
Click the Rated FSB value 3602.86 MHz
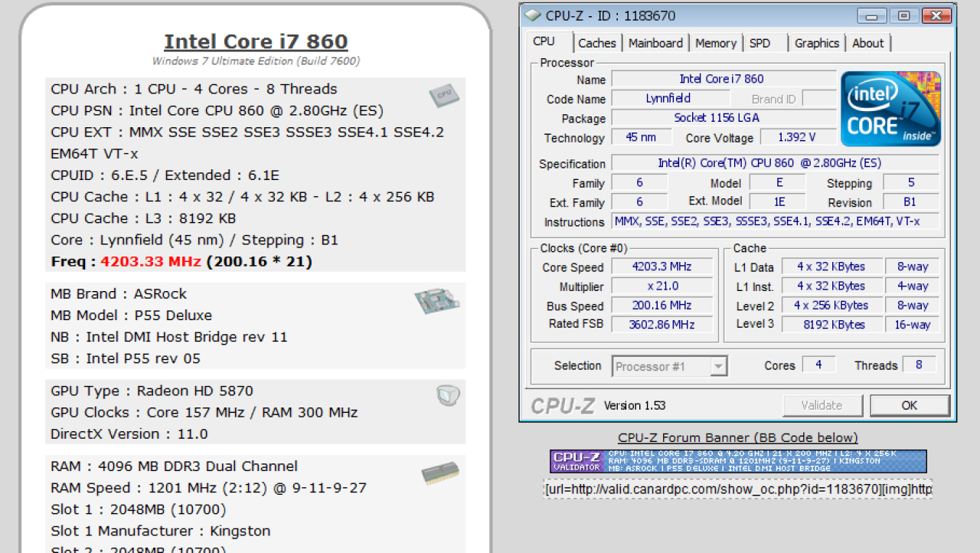tap(661, 324)
